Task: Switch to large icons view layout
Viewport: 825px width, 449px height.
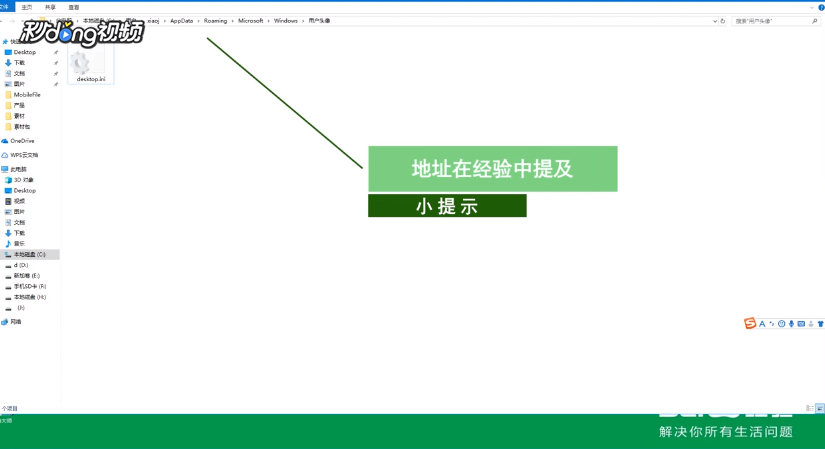Action: [x=820, y=408]
